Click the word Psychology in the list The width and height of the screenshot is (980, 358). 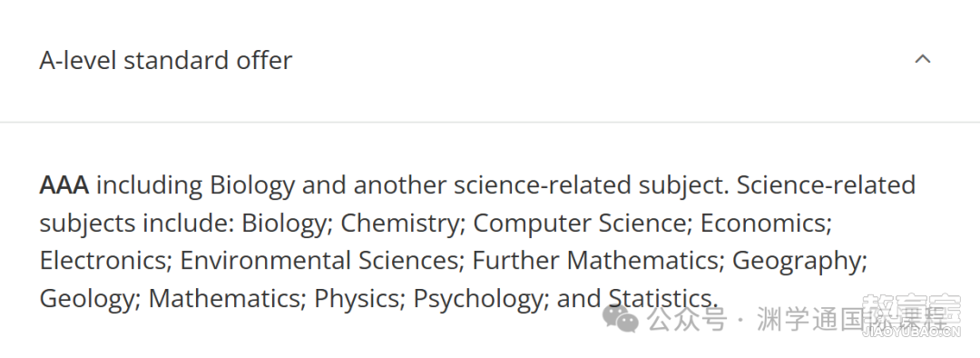pos(478,299)
